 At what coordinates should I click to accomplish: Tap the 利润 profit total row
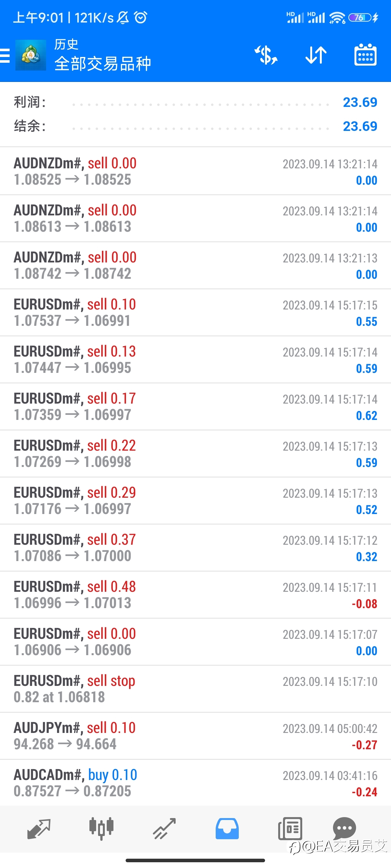[195, 102]
